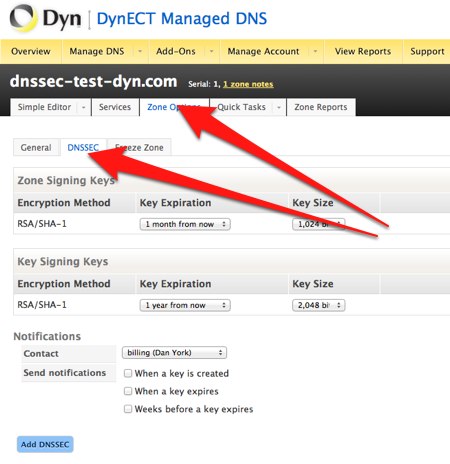This screenshot has width=450, height=464.
Task: Switch to the Simple Editor tab
Action: tap(44, 107)
